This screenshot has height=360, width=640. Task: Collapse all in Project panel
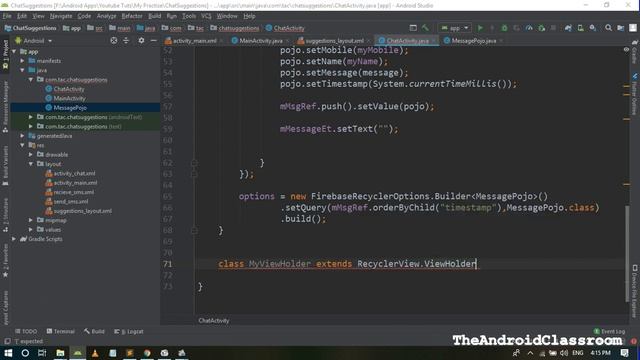tap(126, 40)
